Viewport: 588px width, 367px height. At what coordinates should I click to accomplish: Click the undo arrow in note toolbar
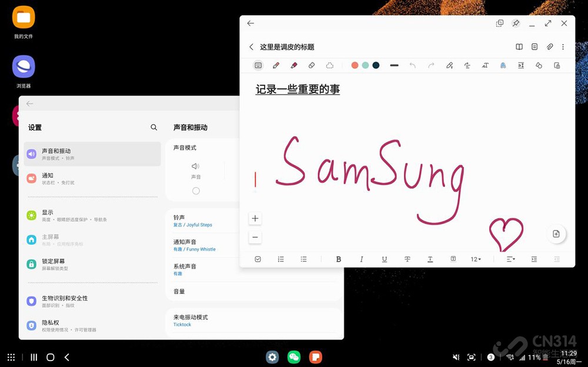413,65
